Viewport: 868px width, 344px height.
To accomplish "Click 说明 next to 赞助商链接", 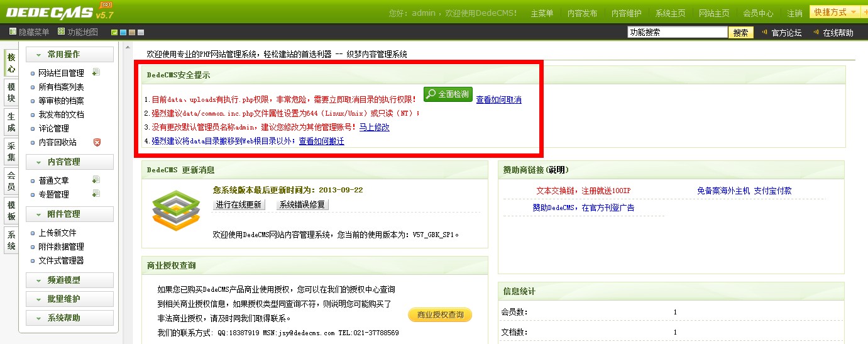I will pos(558,170).
